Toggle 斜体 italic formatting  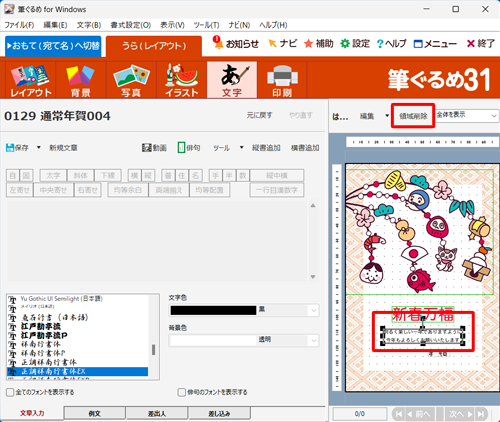point(80,175)
